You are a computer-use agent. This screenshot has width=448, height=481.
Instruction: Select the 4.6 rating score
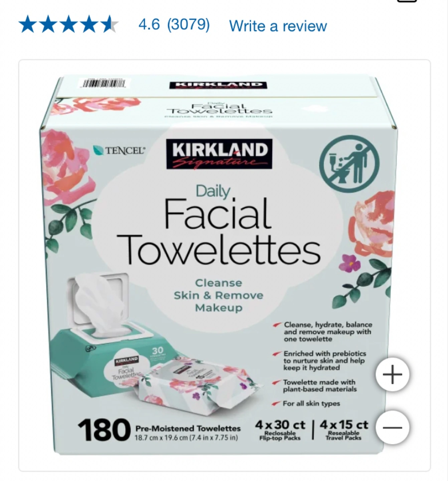coord(149,25)
